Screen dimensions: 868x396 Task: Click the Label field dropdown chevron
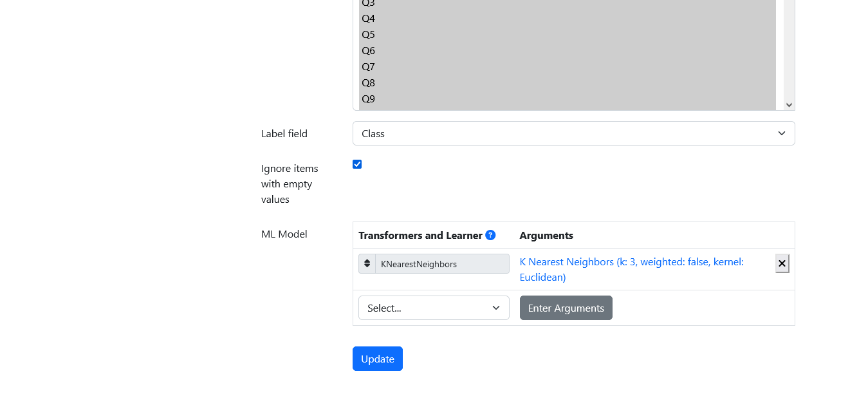click(782, 133)
